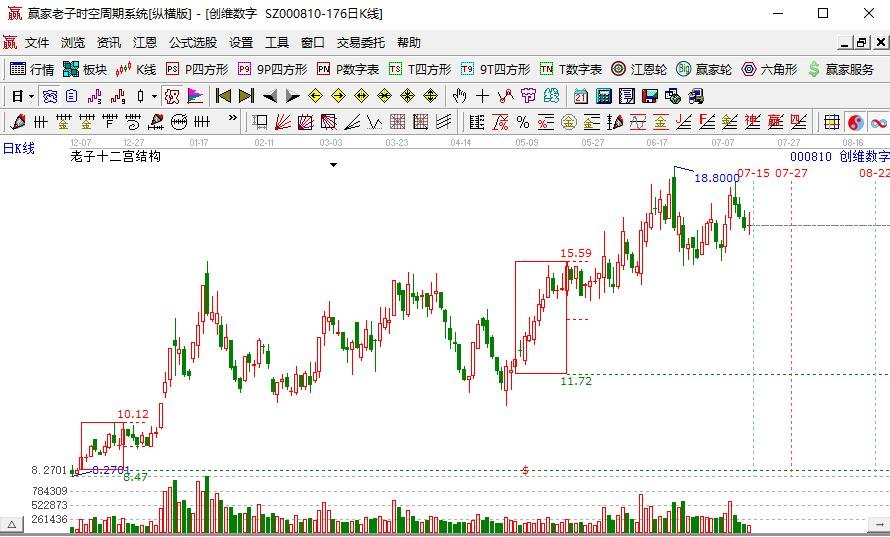This screenshot has height=537, width=890.
Task: Open the P四方形 tool
Action: pos(197,69)
